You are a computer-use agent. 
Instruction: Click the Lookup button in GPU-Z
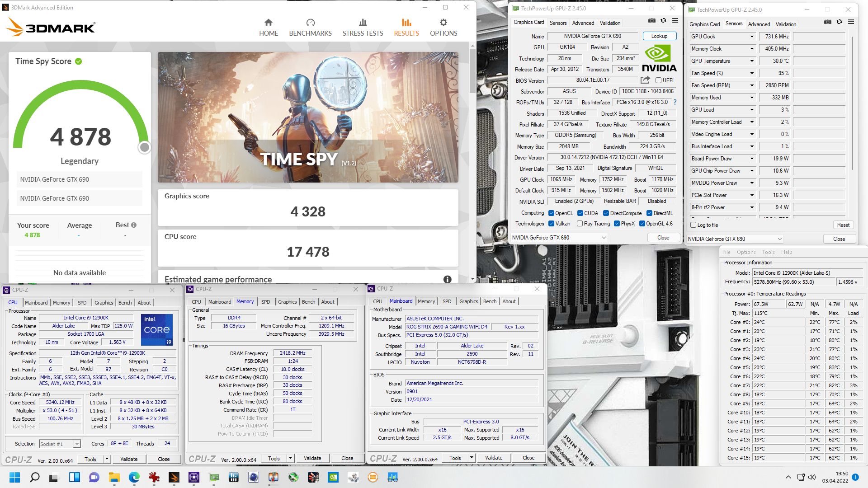click(x=659, y=36)
